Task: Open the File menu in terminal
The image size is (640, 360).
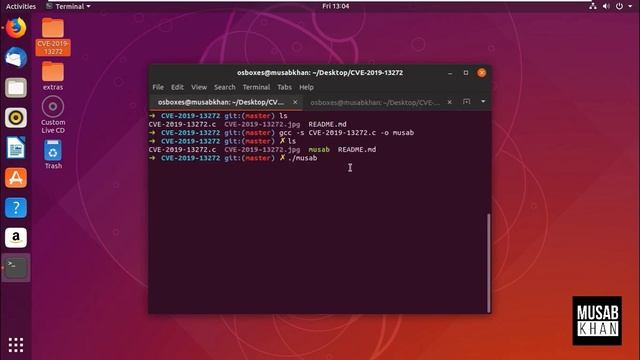Action: (x=158, y=87)
